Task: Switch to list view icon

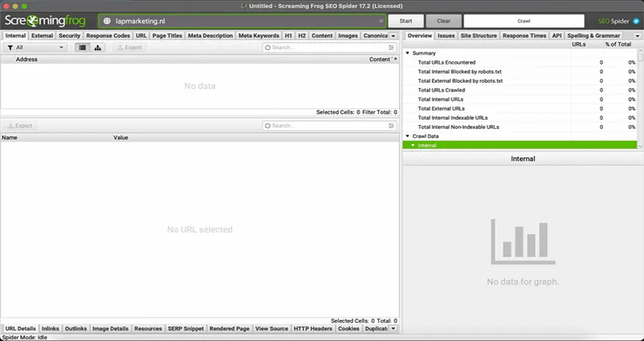Action: coord(83,48)
